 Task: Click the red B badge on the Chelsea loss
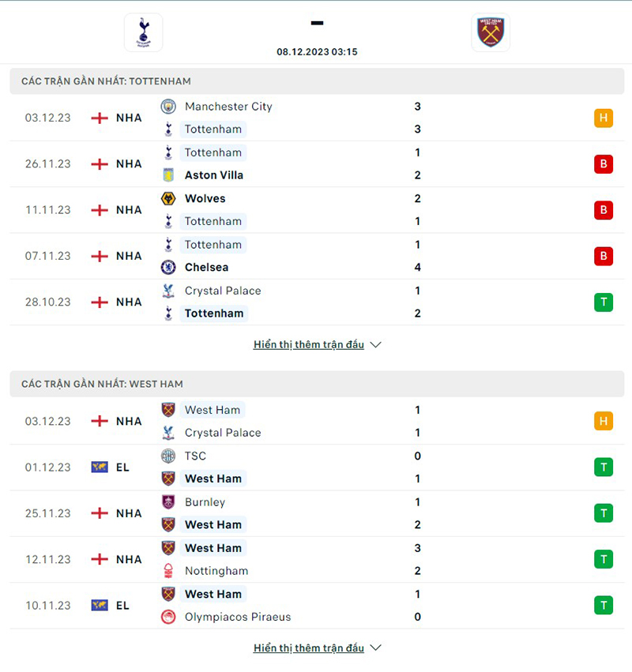[x=602, y=256]
